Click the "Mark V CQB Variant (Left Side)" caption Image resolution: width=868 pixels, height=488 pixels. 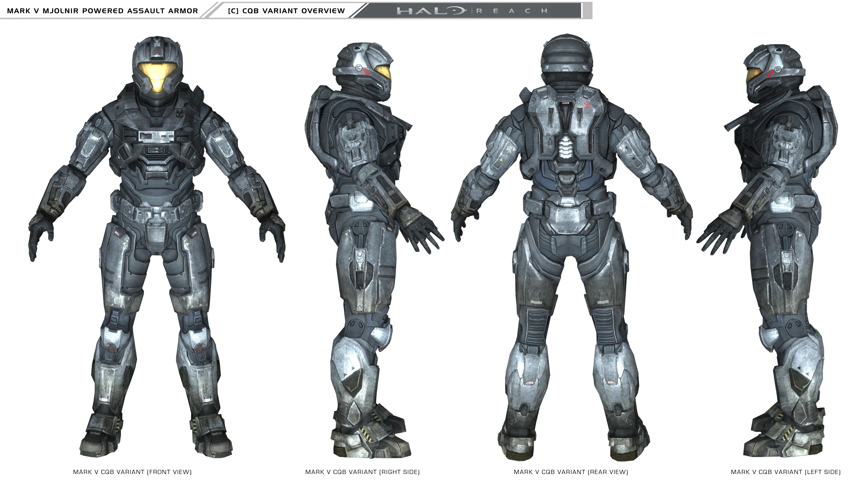pyautogui.click(x=785, y=472)
